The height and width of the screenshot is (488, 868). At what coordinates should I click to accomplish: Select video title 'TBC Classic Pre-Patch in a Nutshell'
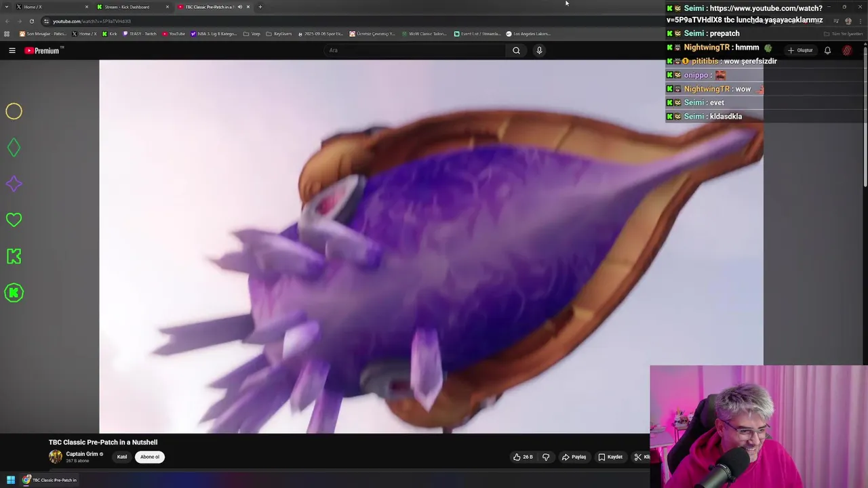coord(103,442)
